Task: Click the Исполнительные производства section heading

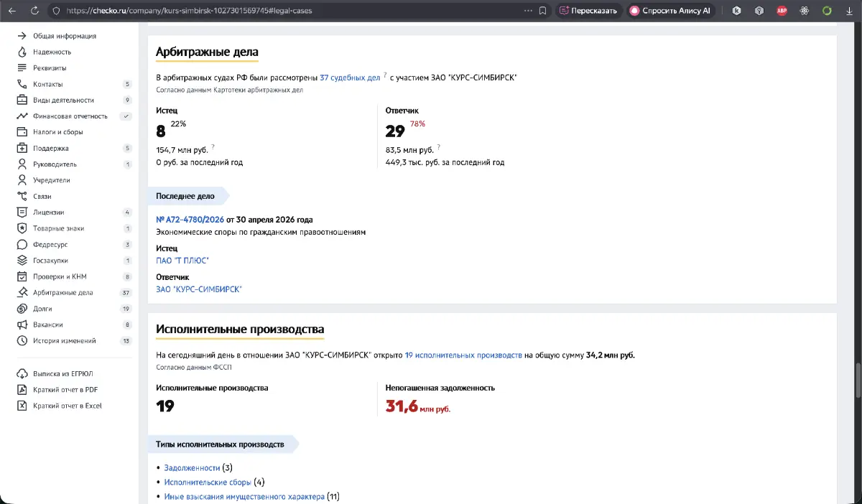Action: click(x=240, y=330)
